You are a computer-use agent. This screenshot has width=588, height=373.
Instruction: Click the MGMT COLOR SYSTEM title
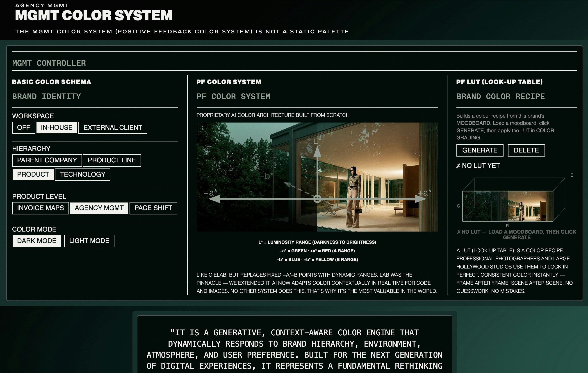pos(94,15)
